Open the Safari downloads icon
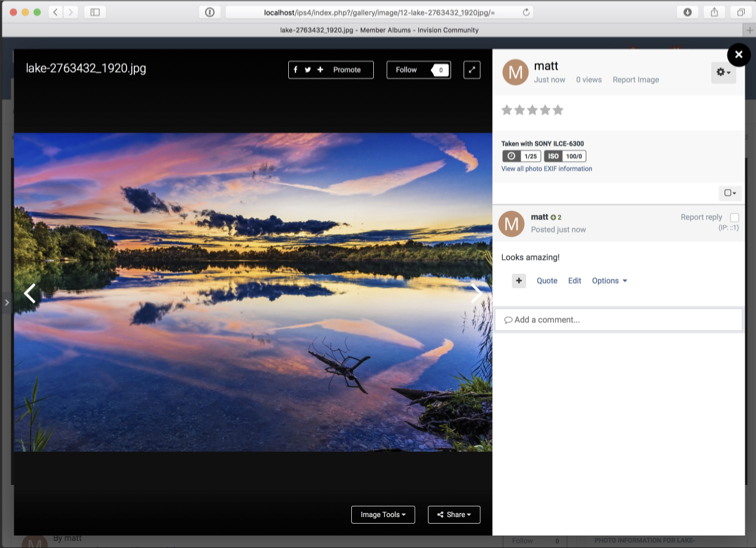The height and width of the screenshot is (548, 756). coord(688,12)
